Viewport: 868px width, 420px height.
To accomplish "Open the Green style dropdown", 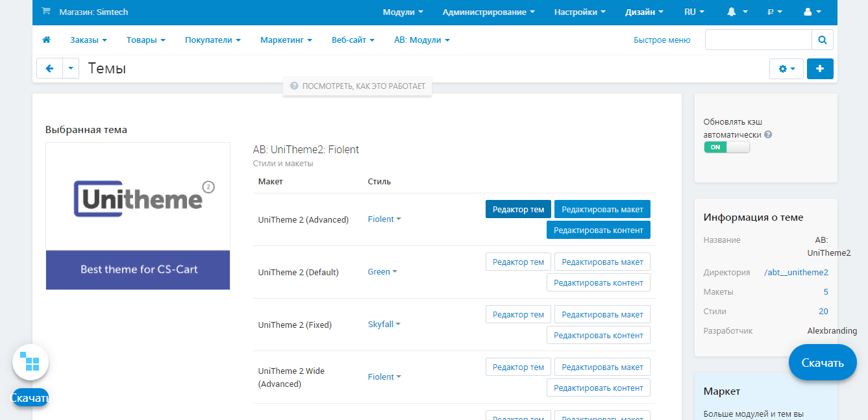I will click(382, 272).
